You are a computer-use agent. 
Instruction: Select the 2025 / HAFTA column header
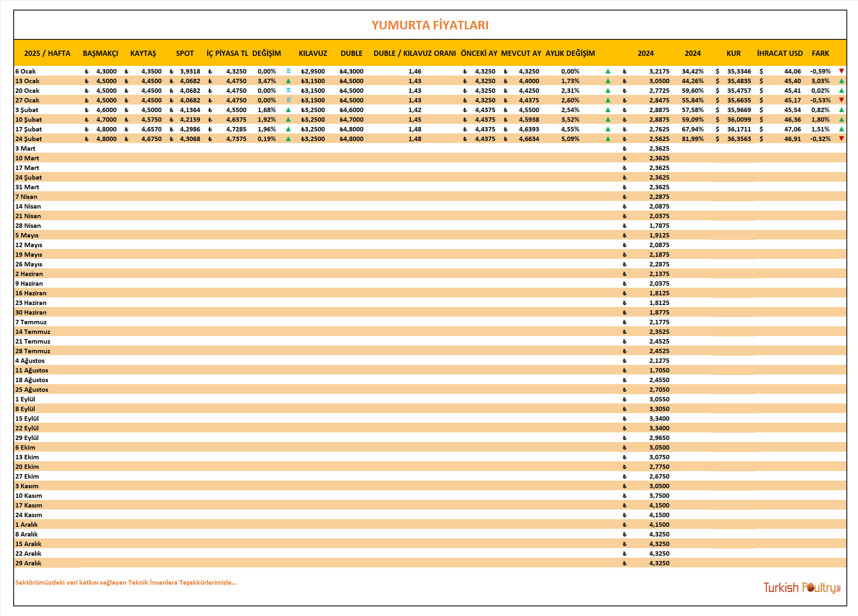point(47,53)
